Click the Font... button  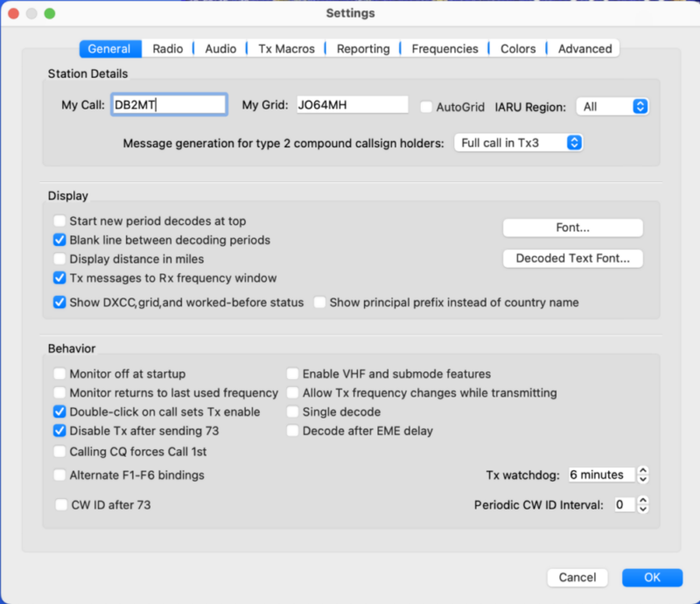572,228
